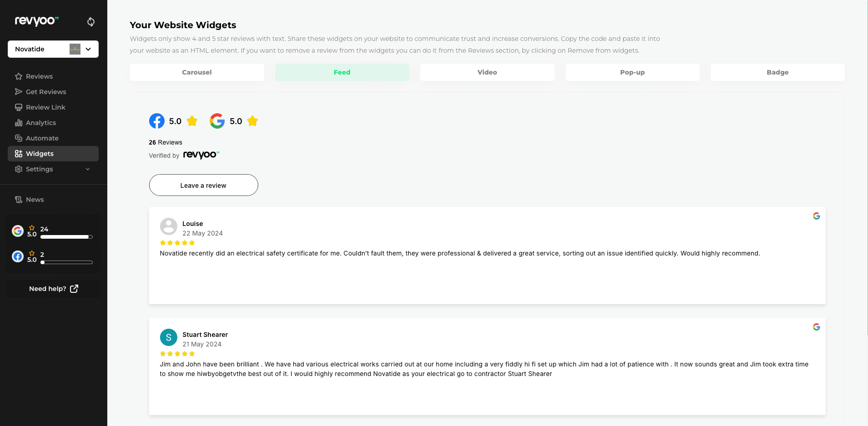Click the Get Reviews send icon
The image size is (868, 426).
(x=19, y=92)
